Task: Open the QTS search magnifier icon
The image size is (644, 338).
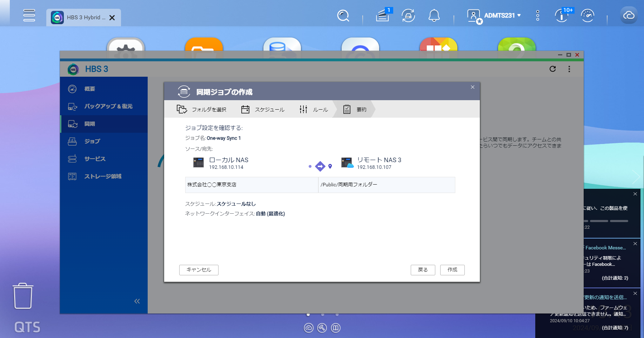Action: click(x=343, y=16)
